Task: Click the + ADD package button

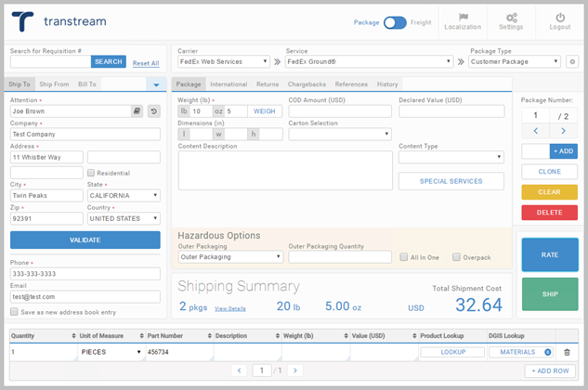Action: pos(564,151)
